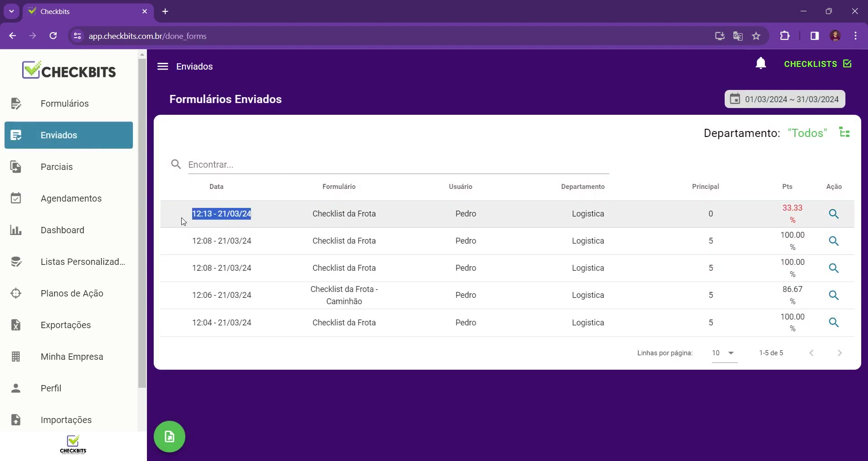This screenshot has width=868, height=461.
Task: Click the Checklist da Frota - Caminhão cell
Action: 344,295
